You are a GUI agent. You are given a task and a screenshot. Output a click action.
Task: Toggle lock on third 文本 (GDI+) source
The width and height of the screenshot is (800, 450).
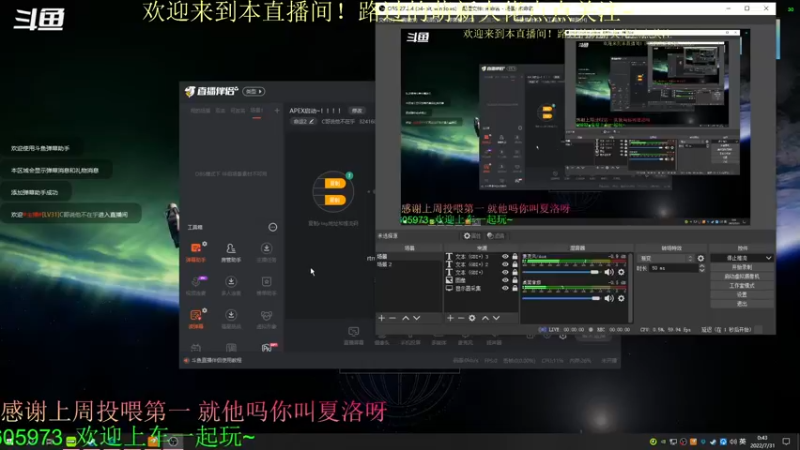(515, 272)
